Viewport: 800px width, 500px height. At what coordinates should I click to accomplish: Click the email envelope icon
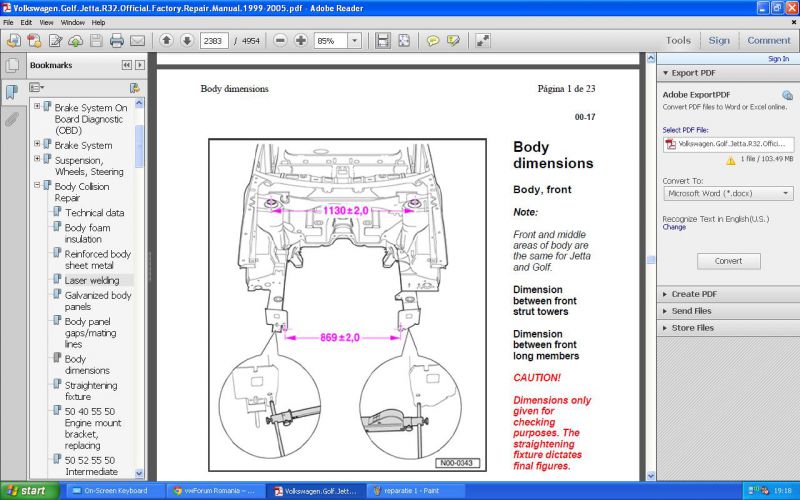137,41
